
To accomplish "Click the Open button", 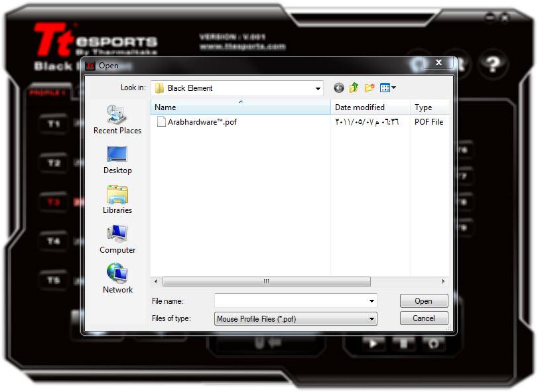I will tap(424, 300).
